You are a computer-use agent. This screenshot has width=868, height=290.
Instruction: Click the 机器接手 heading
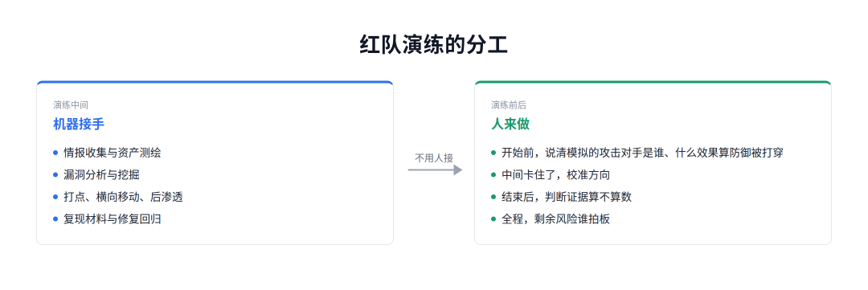pyautogui.click(x=79, y=124)
